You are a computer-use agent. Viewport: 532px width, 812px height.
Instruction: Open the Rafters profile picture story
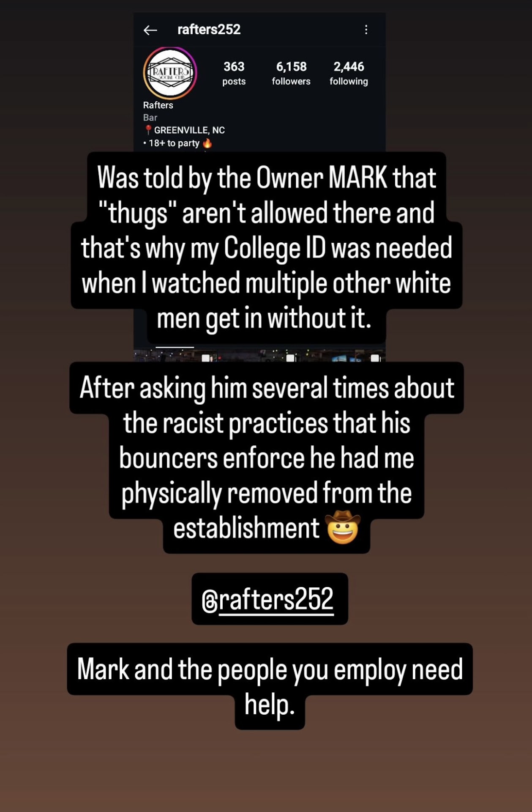click(170, 73)
